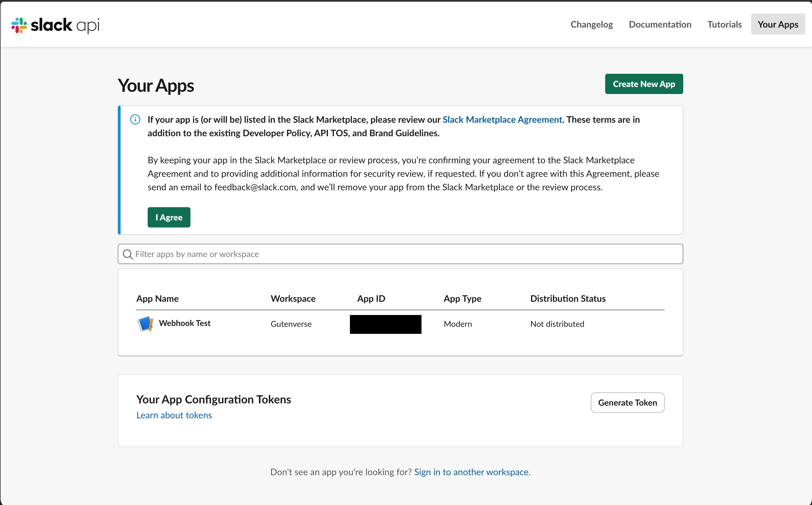Follow the Sign in to another workspace link
The image size is (812, 505).
tap(471, 472)
